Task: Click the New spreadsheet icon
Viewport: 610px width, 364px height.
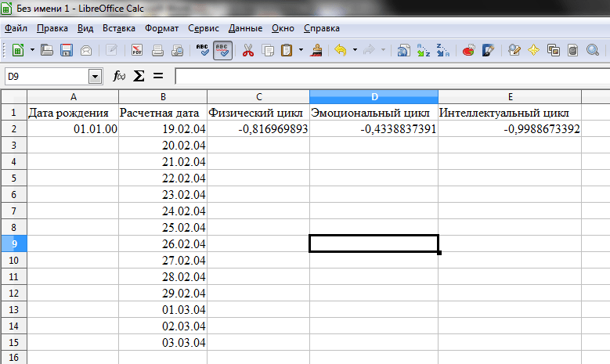Action: [x=18, y=50]
